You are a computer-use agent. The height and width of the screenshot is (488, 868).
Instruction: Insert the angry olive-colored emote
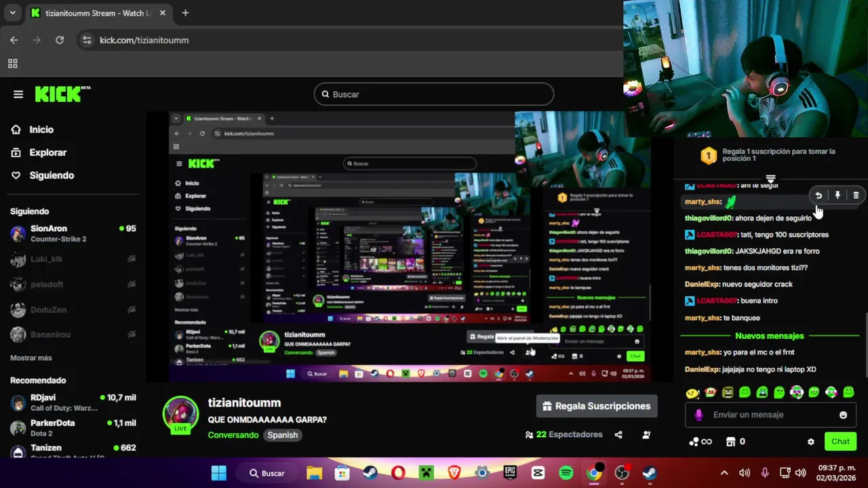coord(727,392)
